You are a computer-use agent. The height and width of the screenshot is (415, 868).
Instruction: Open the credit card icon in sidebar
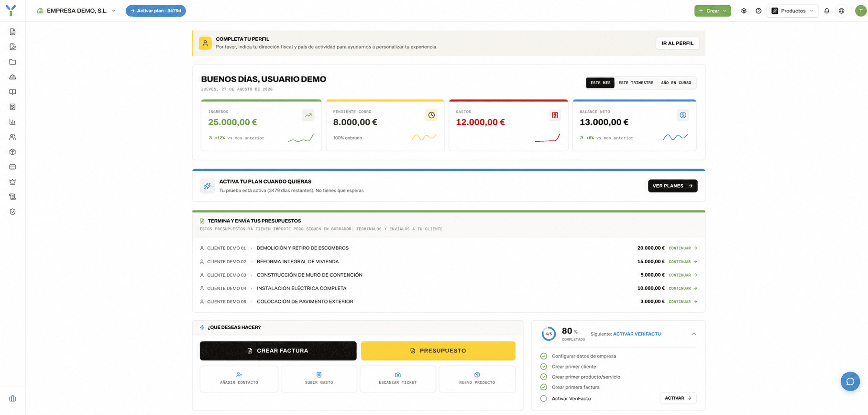[x=12, y=167]
